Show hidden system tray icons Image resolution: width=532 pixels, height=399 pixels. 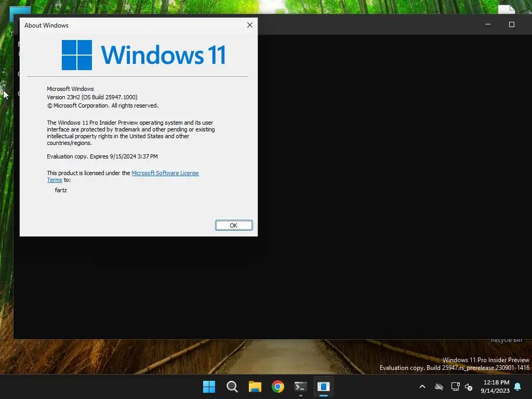[422, 387]
